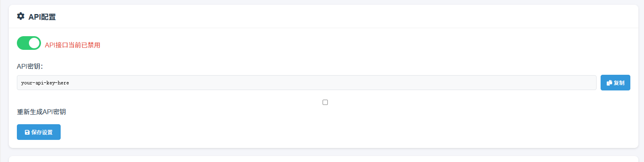Click the API配置 panel heading
Screen dimensions: 644x162
pyautogui.click(x=42, y=17)
